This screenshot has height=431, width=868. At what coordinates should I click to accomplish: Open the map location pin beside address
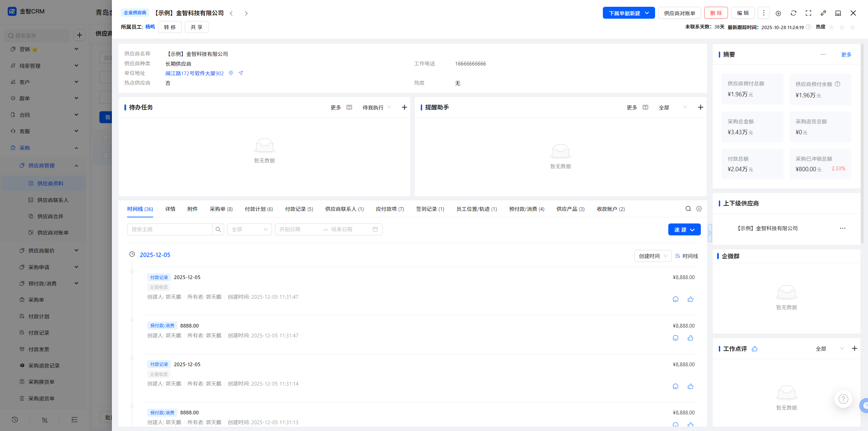click(231, 73)
